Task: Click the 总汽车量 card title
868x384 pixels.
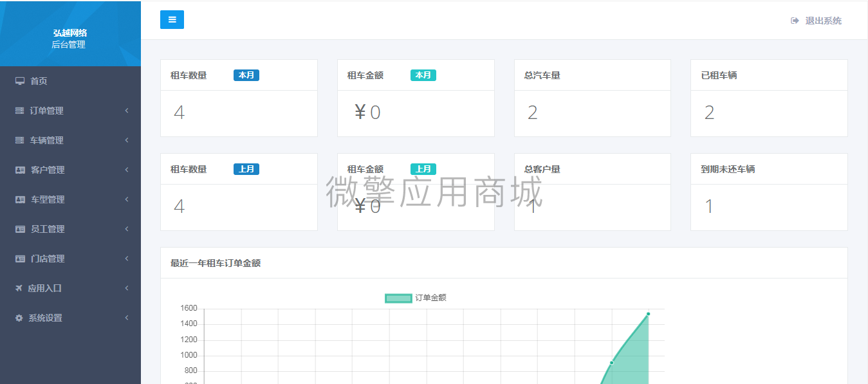Action: point(542,75)
